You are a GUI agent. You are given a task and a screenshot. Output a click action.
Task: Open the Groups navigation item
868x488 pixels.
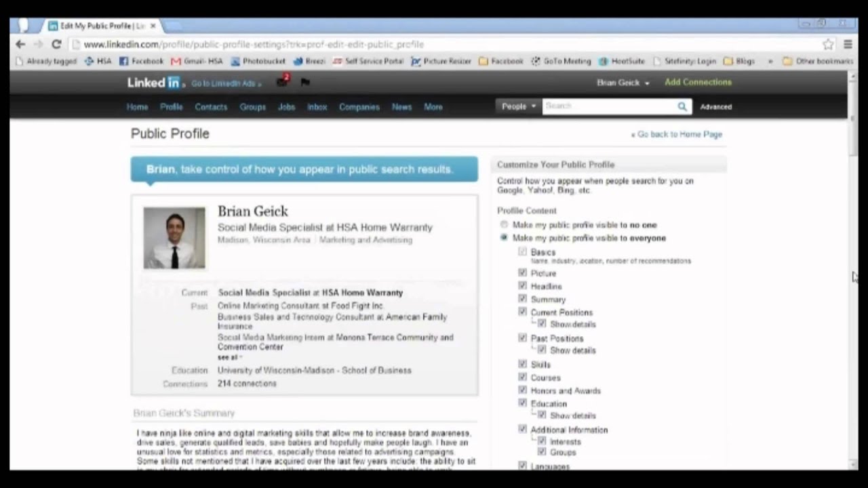tap(252, 107)
